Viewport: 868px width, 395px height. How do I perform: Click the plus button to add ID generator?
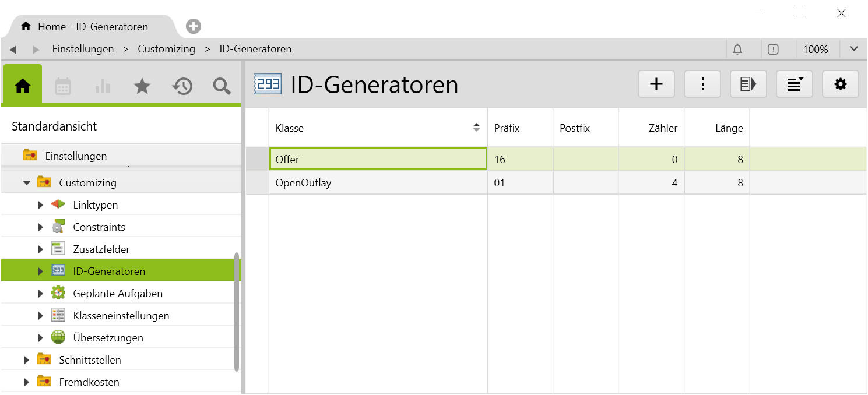pyautogui.click(x=656, y=84)
